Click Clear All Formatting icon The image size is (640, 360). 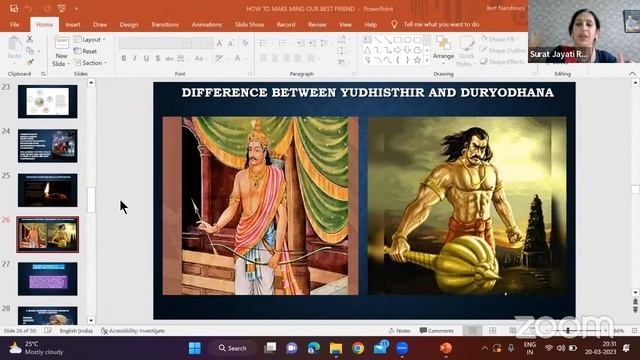245,43
